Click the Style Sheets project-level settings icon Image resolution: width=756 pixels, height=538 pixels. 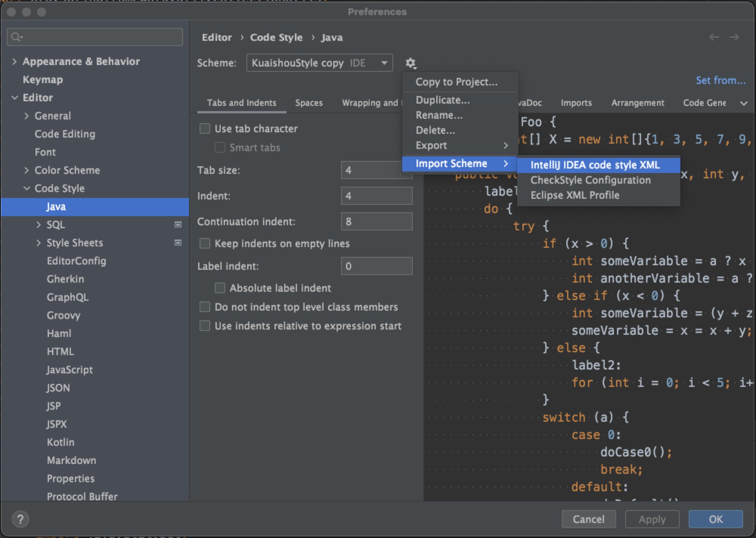tap(178, 243)
